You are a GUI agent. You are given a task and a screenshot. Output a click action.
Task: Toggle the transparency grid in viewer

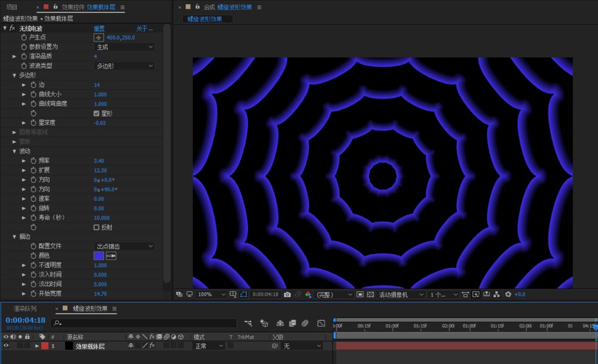(x=370, y=295)
